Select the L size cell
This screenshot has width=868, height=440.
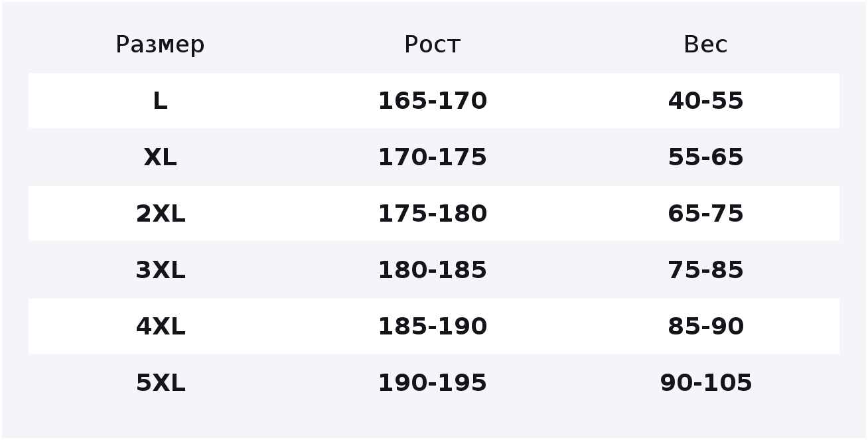[160, 101]
